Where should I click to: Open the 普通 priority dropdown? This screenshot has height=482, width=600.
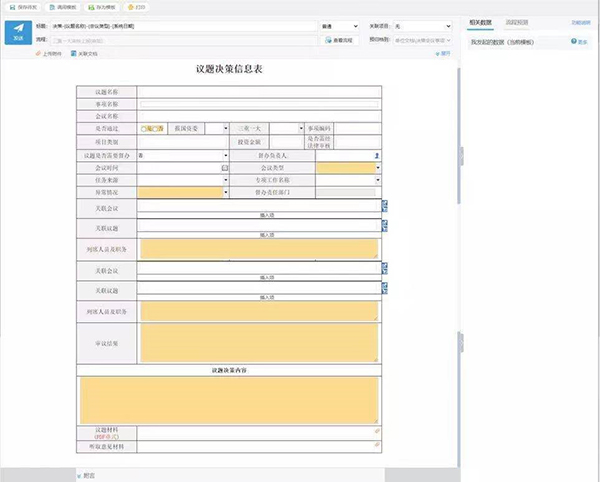pos(339,26)
